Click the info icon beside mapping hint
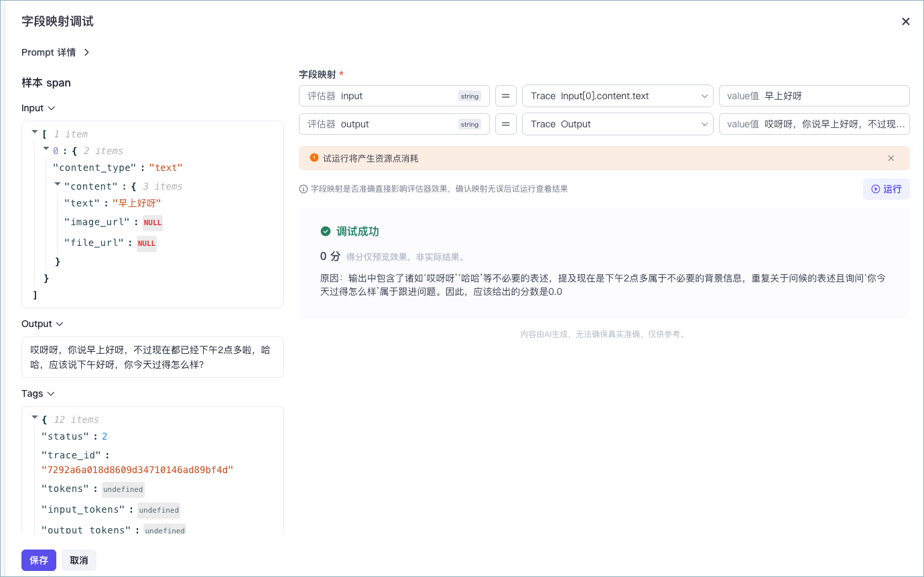924x577 pixels. tap(304, 189)
